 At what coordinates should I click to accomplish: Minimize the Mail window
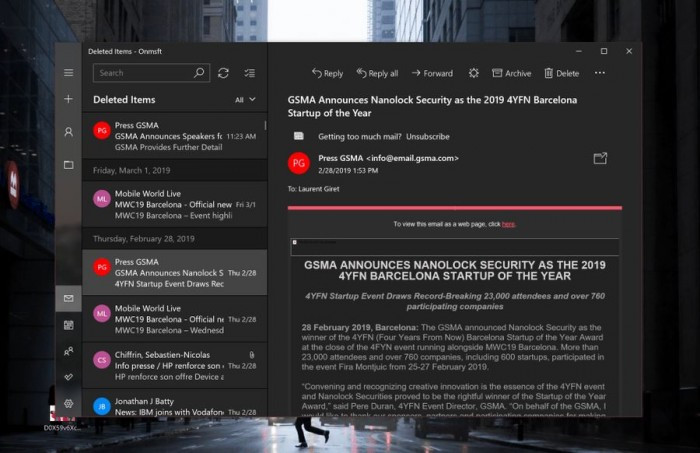click(x=579, y=51)
